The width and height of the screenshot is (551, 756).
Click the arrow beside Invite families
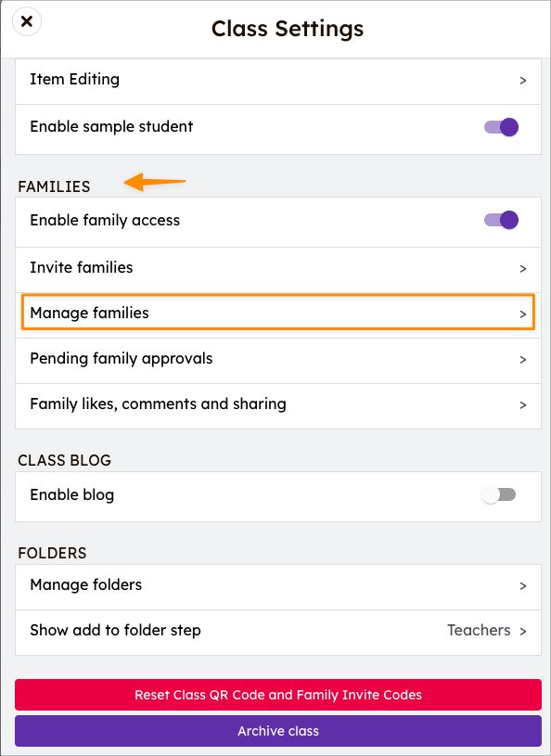pos(522,269)
